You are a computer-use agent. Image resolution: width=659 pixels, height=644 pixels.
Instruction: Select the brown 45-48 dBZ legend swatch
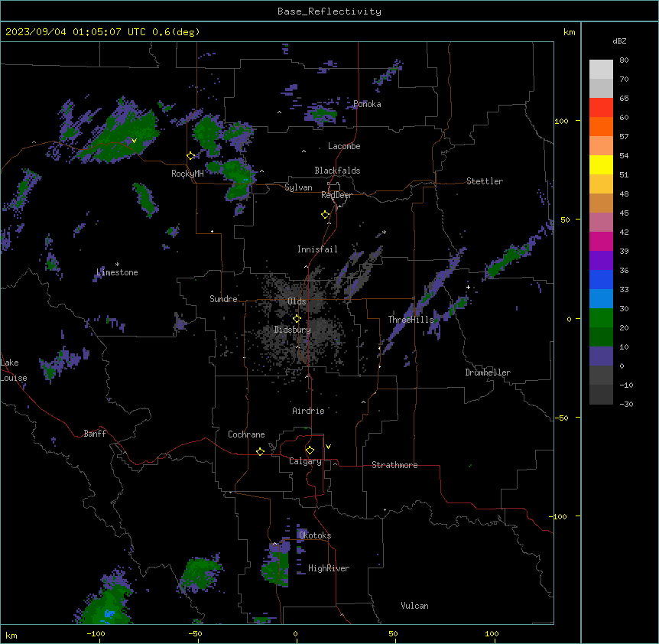[x=601, y=203]
